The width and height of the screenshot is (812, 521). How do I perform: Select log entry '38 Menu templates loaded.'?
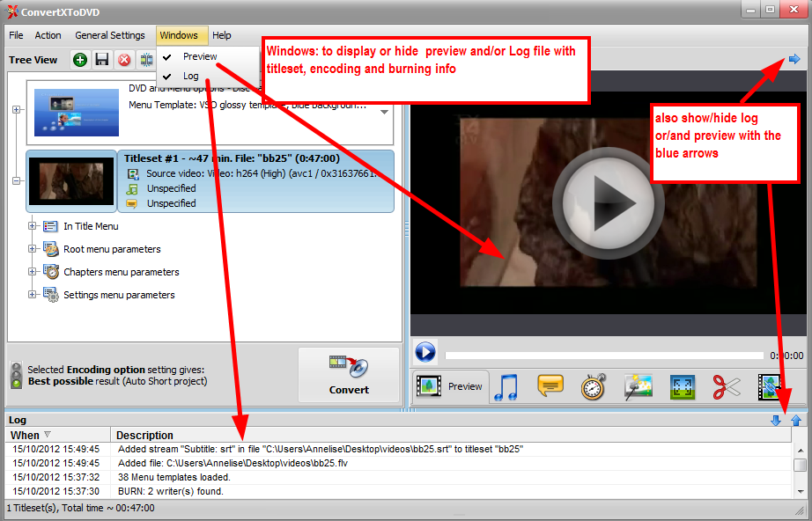point(399,478)
